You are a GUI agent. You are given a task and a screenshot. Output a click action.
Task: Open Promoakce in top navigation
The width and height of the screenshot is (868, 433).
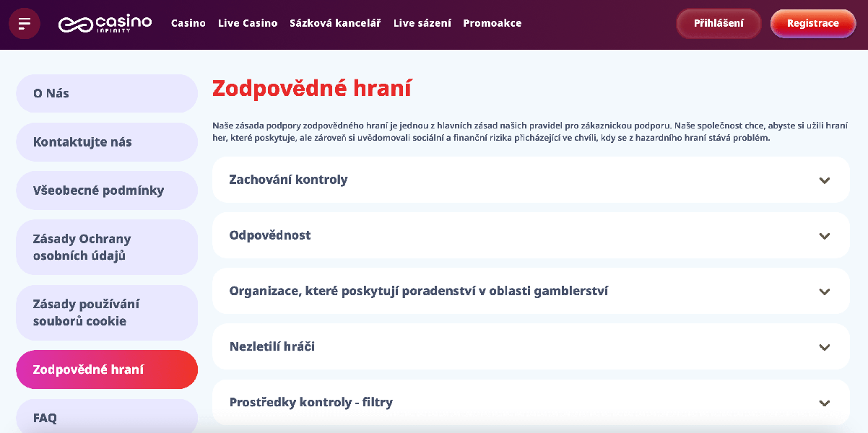(492, 23)
